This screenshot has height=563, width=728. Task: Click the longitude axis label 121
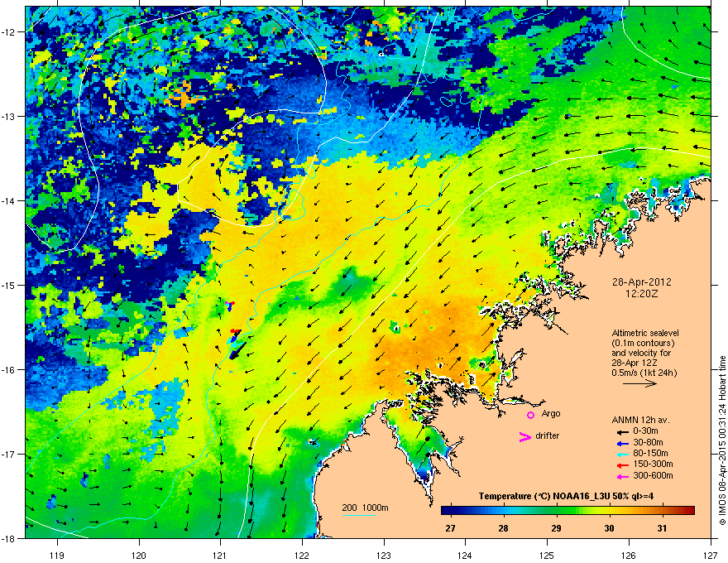pyautogui.click(x=220, y=555)
